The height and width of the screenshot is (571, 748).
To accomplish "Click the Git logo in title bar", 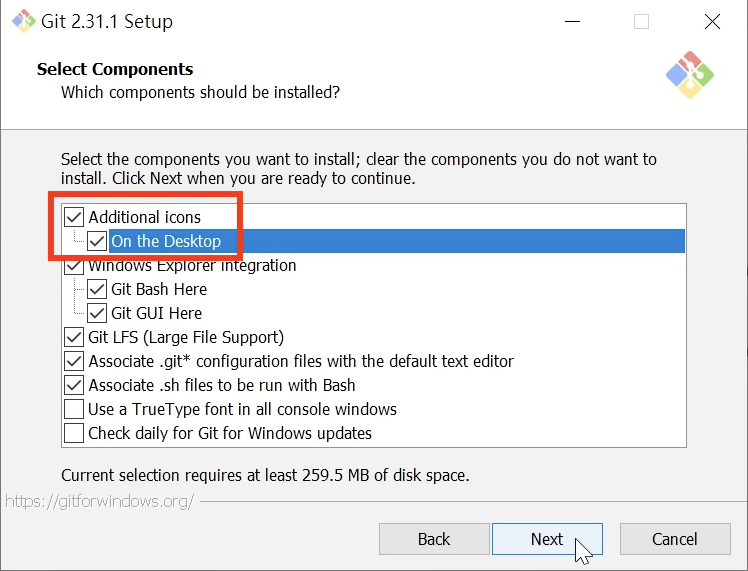I will pyautogui.click(x=23, y=22).
